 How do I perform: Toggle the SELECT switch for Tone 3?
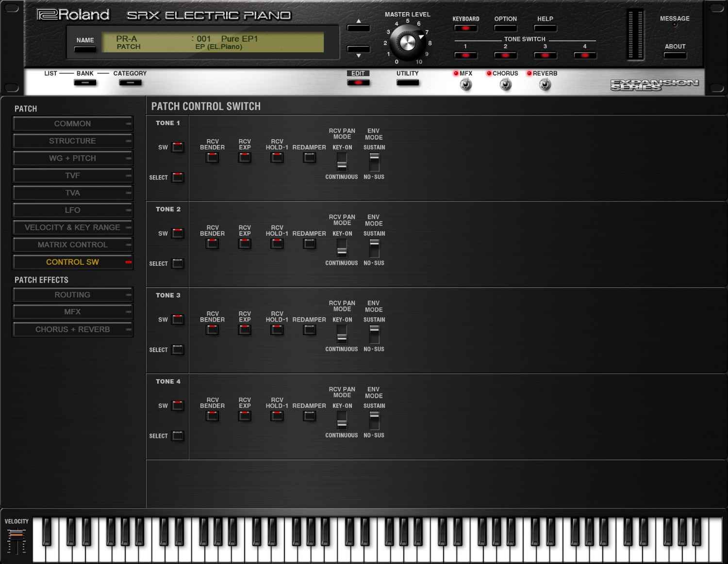tap(178, 350)
